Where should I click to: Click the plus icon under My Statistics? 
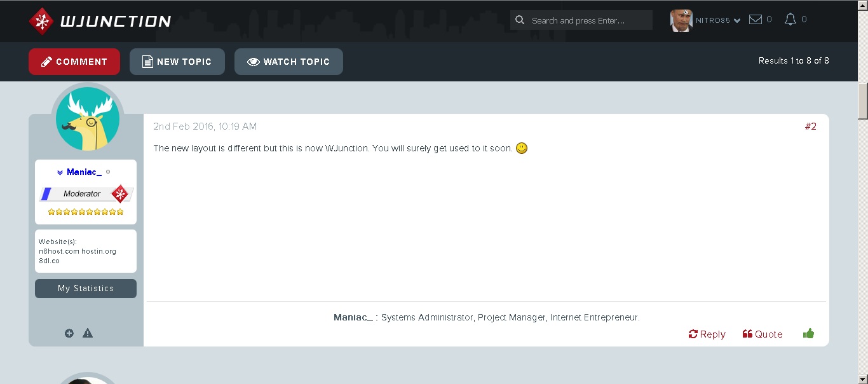69,333
